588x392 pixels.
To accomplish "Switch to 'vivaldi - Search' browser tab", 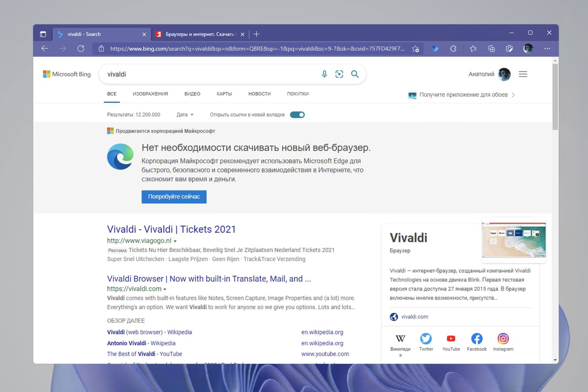I will [101, 34].
